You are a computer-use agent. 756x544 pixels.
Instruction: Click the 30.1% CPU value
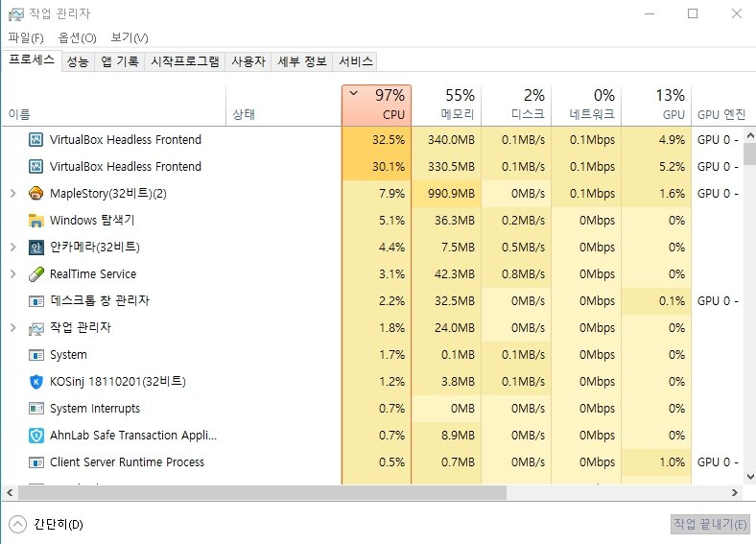click(389, 166)
